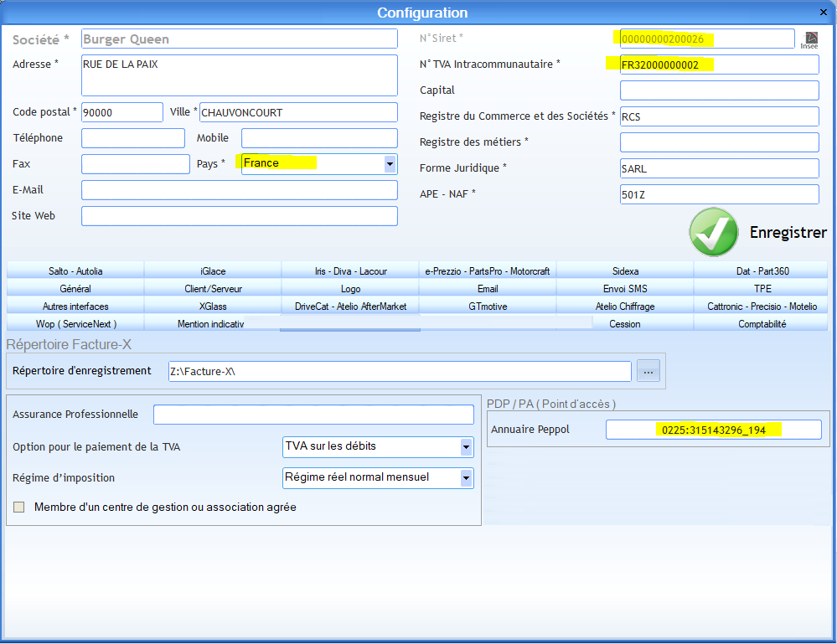Select the N° TVA Intracommunautaire field
837x644 pixels.
click(718, 64)
